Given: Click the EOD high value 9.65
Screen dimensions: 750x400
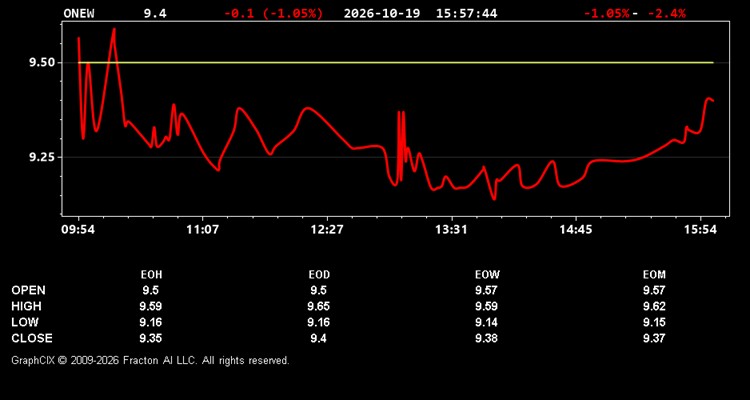Looking at the screenshot, I should pyautogui.click(x=319, y=306).
